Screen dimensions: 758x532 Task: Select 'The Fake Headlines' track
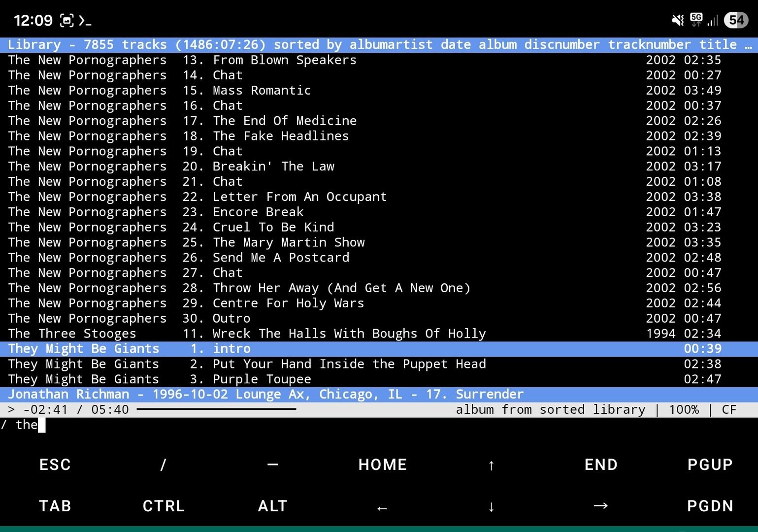click(x=379, y=136)
